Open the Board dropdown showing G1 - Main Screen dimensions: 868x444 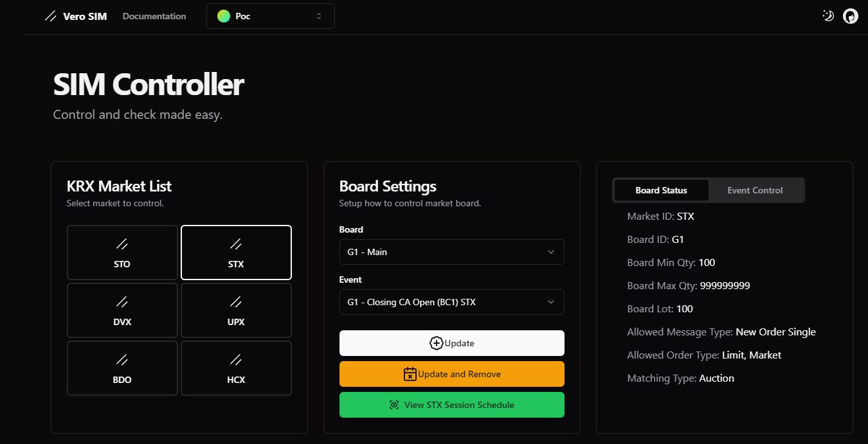coord(452,252)
